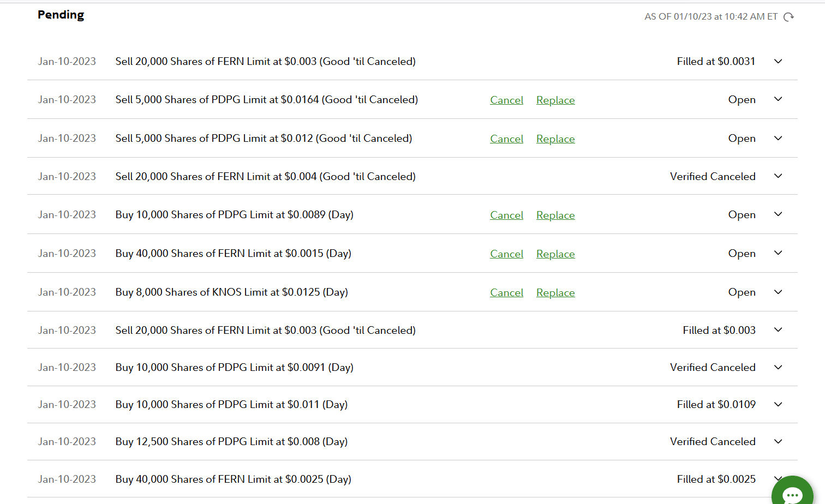
Task: Expand the KNOS buy order details
Action: pos(778,292)
